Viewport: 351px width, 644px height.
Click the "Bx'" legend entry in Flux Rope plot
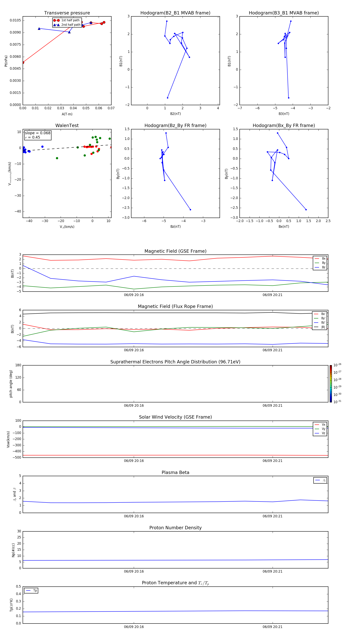pos(320,314)
